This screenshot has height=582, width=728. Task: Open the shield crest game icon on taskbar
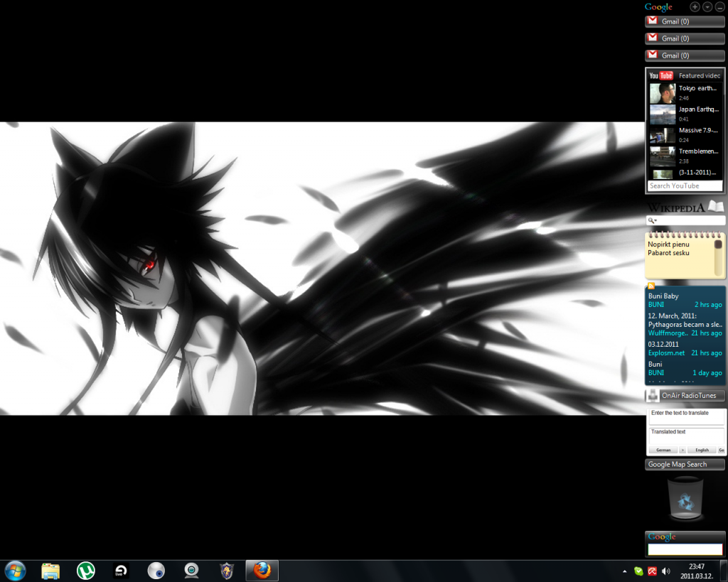(x=227, y=571)
